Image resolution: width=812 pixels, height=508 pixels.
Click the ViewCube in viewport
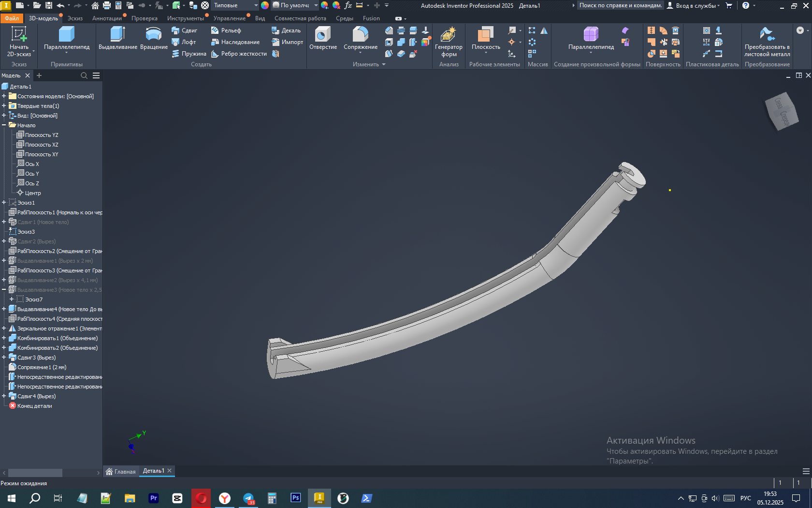pos(781,111)
